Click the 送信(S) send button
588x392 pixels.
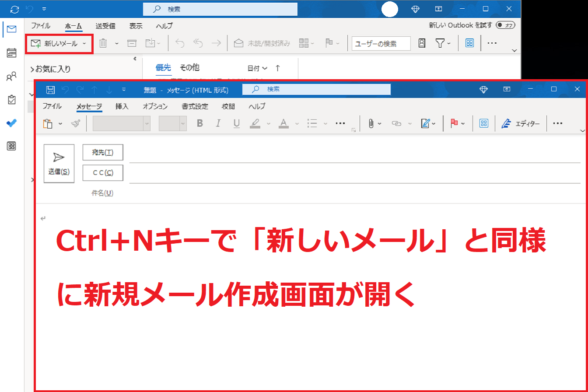59,163
